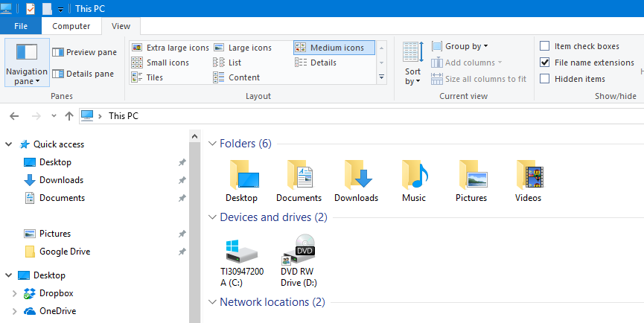The height and width of the screenshot is (323, 644).
Task: Enable the Hidden items checkbox
Action: (x=545, y=79)
